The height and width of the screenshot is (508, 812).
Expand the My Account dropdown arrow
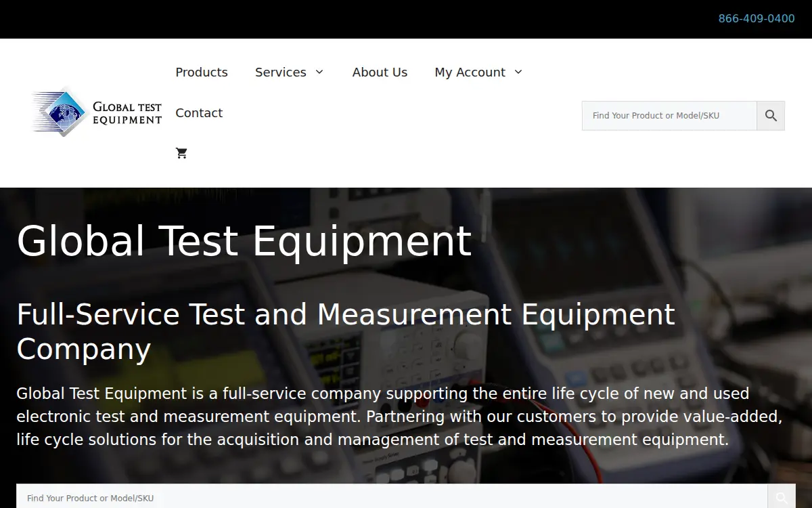click(x=518, y=72)
